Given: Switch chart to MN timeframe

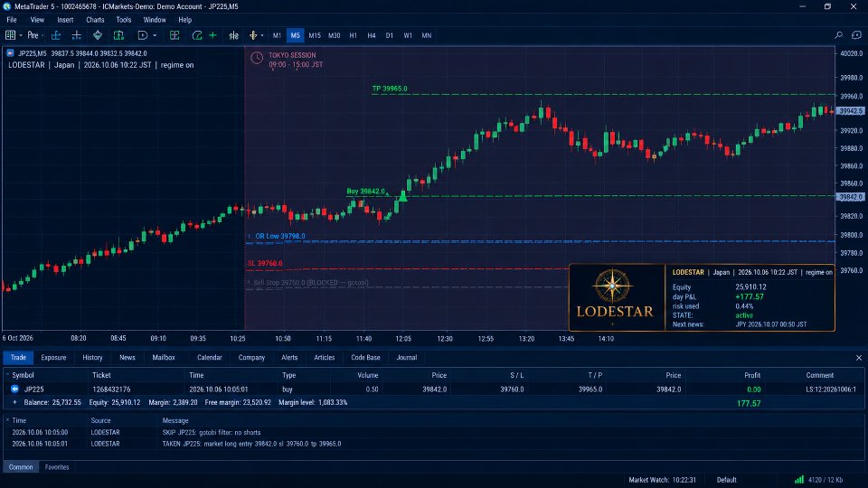Looking at the screenshot, I should 426,35.
